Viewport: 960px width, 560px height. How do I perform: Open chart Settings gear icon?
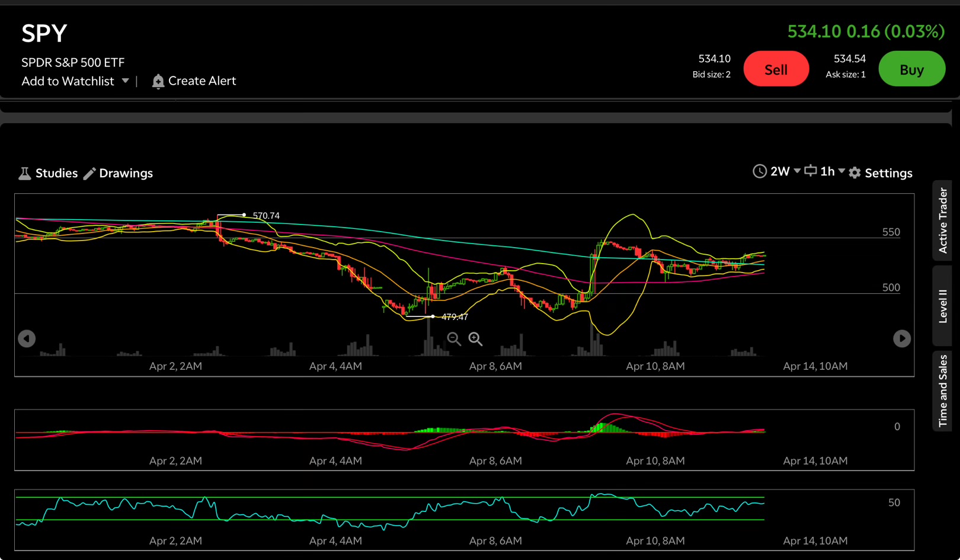pyautogui.click(x=855, y=173)
